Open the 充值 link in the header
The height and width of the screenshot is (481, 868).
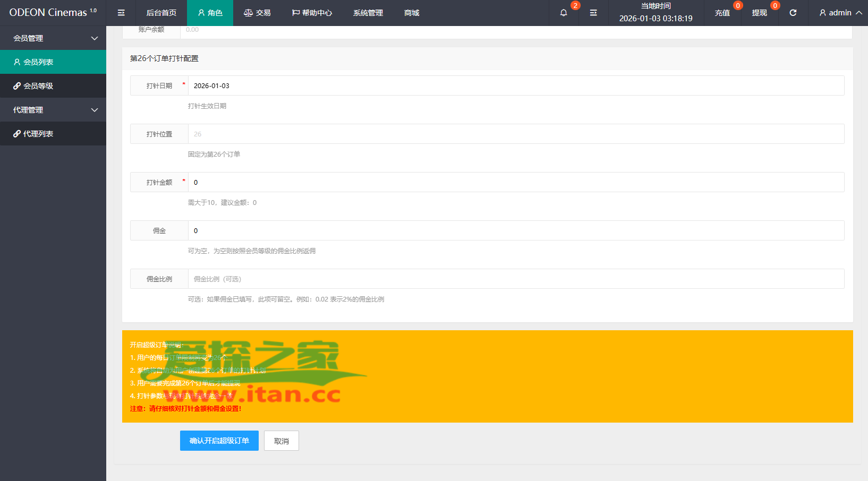click(722, 13)
